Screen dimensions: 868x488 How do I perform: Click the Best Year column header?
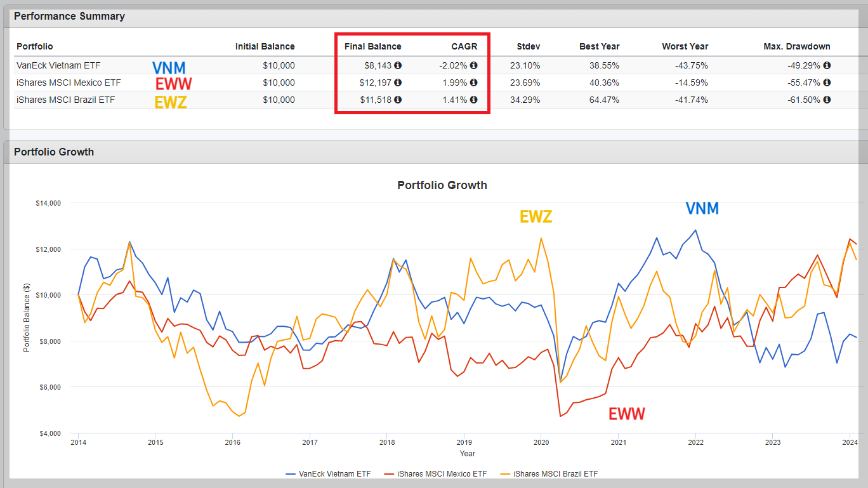tap(600, 46)
